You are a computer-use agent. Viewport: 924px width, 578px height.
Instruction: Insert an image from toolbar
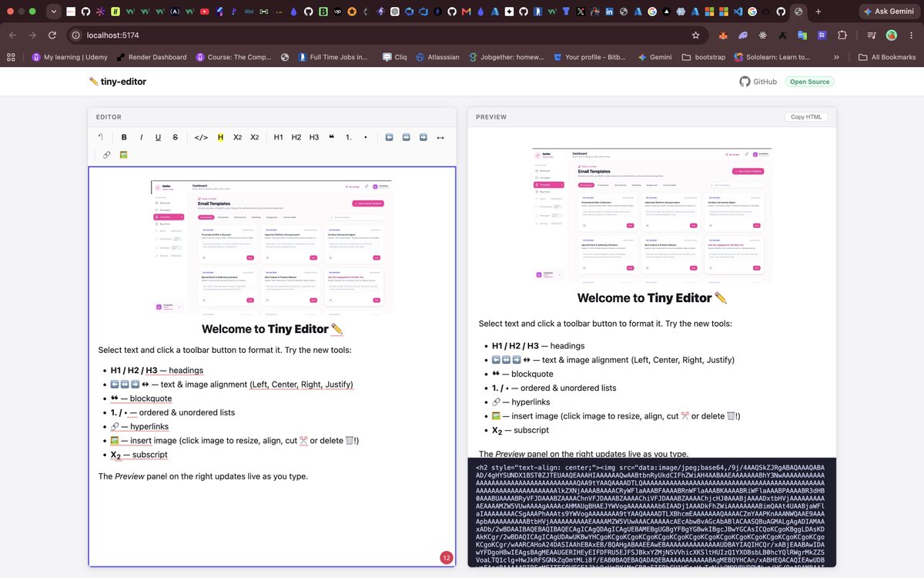(123, 155)
